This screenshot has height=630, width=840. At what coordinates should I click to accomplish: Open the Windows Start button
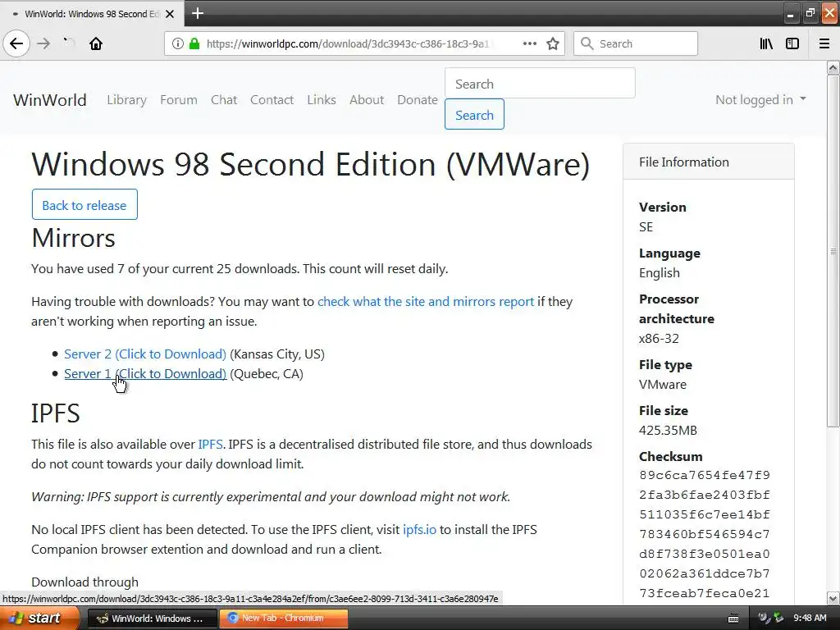click(x=39, y=619)
